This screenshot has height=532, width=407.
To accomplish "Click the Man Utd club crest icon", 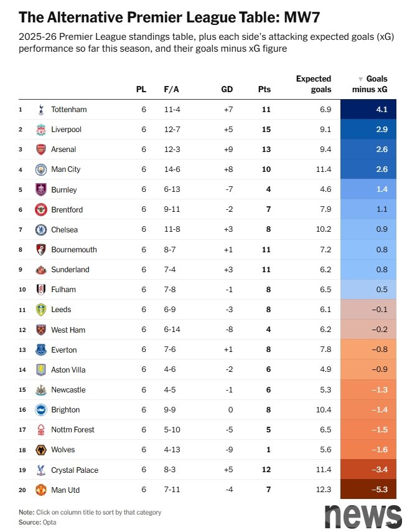I will coord(41,490).
